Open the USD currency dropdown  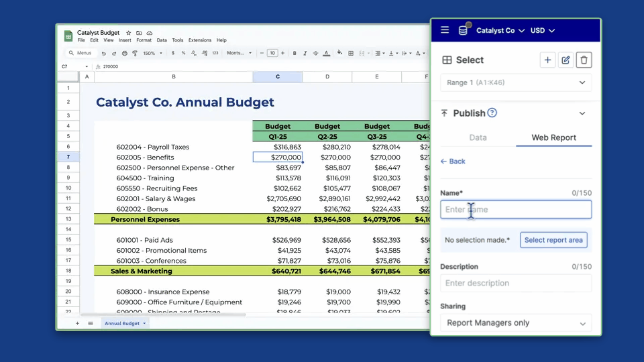(x=543, y=30)
